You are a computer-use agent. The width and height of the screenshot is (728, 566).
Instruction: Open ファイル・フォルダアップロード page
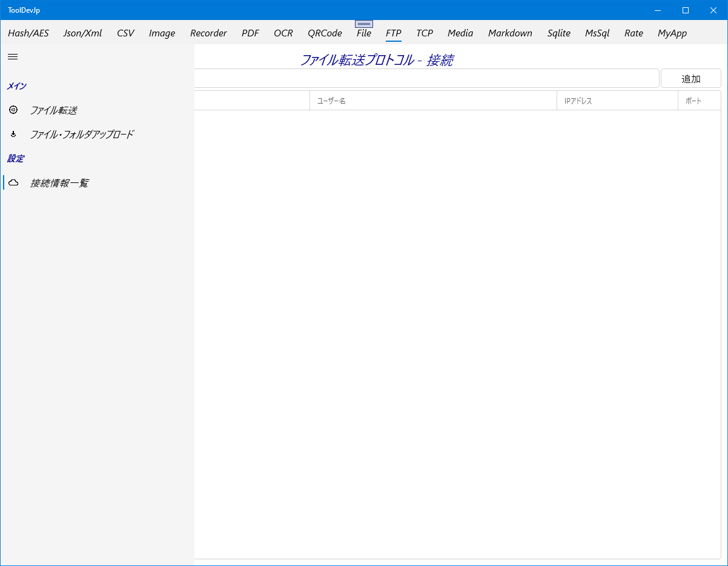coord(82,135)
